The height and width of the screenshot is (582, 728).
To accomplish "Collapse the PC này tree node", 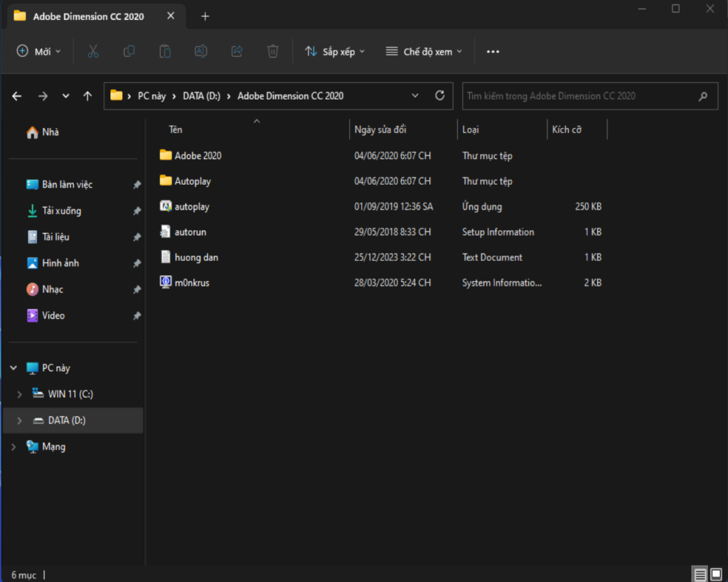I will (x=14, y=368).
